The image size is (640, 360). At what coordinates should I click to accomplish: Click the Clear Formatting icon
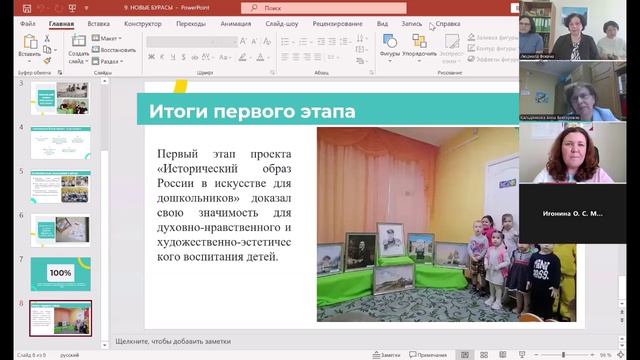tap(267, 42)
